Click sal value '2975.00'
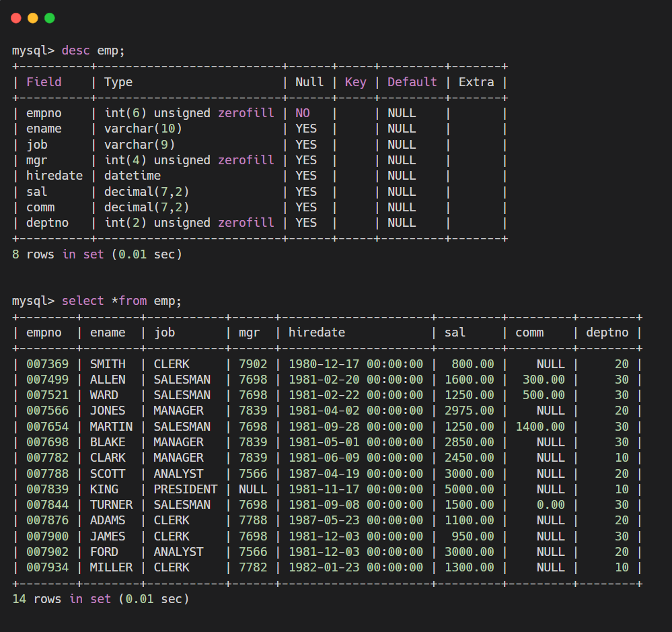672x632 pixels. [470, 411]
